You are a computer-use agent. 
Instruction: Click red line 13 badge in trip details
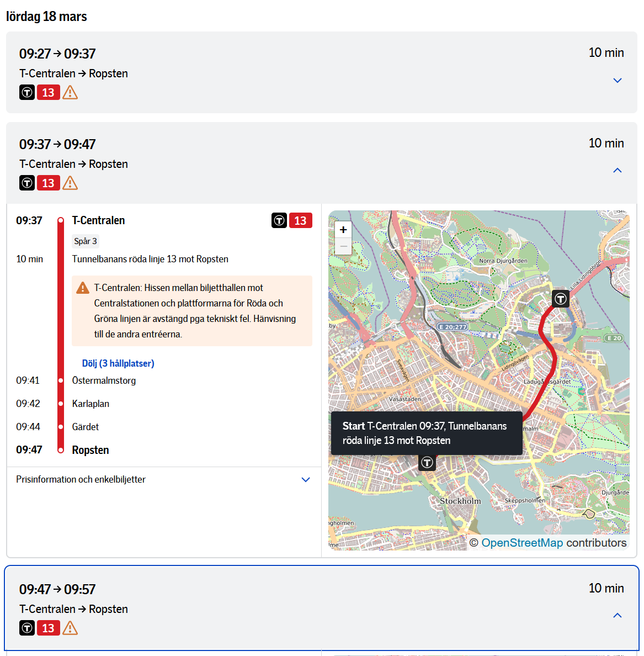tap(300, 220)
